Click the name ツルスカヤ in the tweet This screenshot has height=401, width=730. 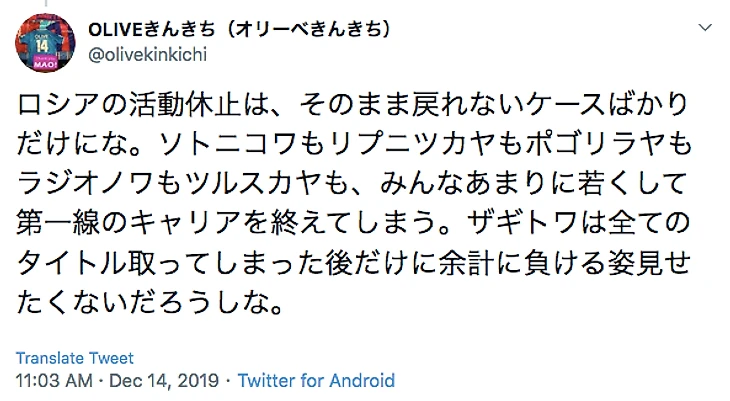pos(255,183)
